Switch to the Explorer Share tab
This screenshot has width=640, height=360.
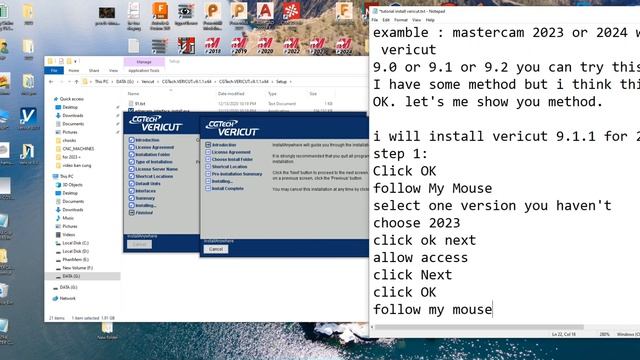click(x=94, y=71)
